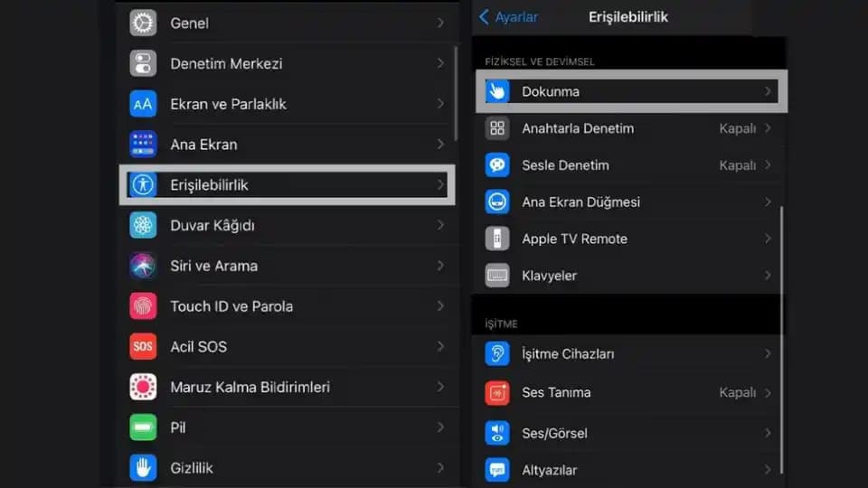The height and width of the screenshot is (488, 868).
Task: Open the Klavyeler row chevron
Action: point(768,276)
